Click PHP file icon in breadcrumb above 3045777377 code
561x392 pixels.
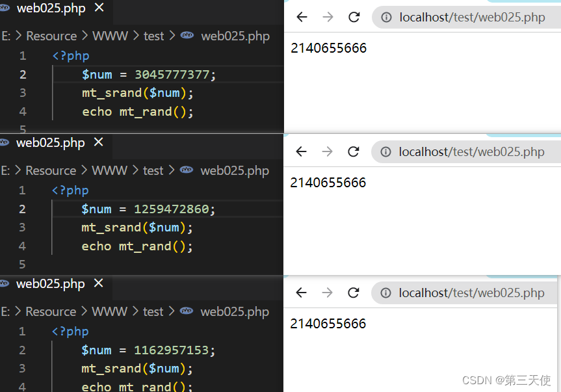pos(187,35)
